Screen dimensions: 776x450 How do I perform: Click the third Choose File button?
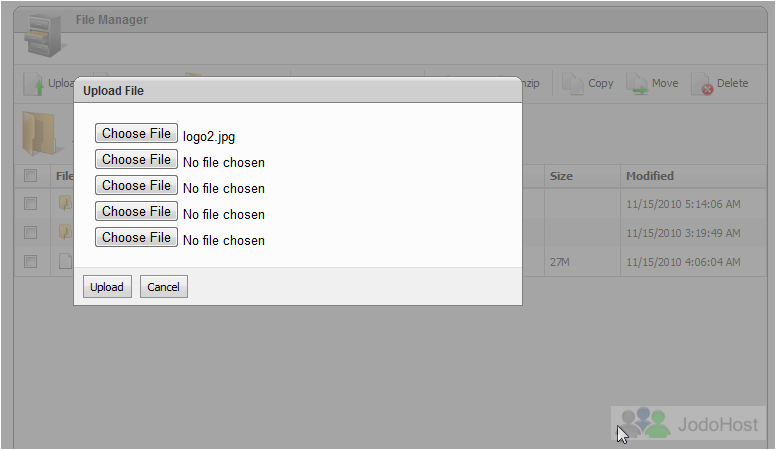[x=136, y=185]
